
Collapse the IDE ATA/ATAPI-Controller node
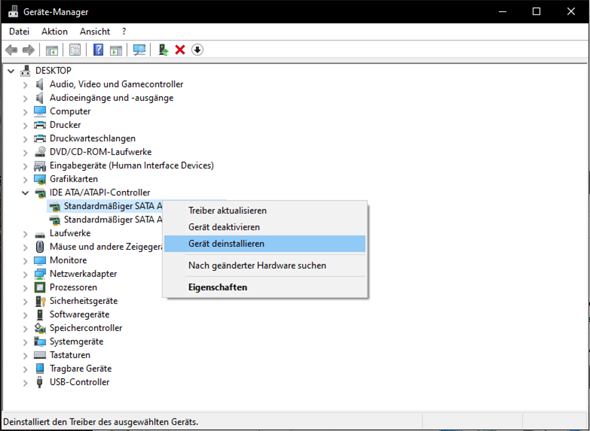[25, 193]
